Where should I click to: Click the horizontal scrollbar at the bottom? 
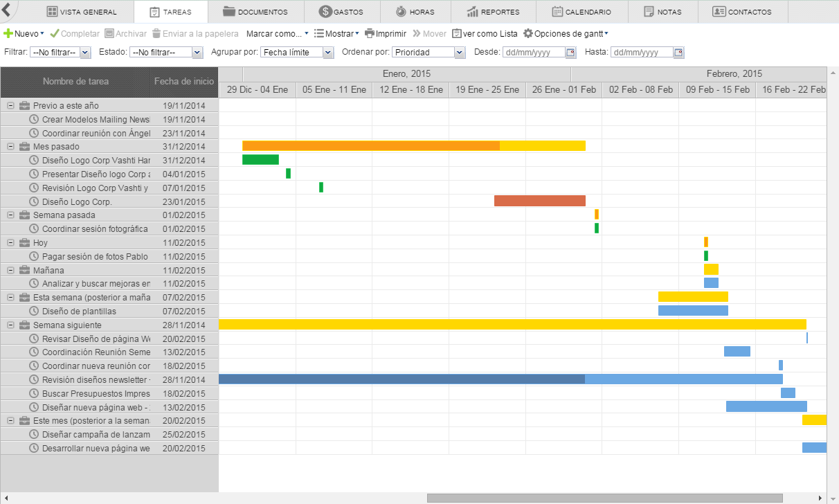(x=604, y=498)
